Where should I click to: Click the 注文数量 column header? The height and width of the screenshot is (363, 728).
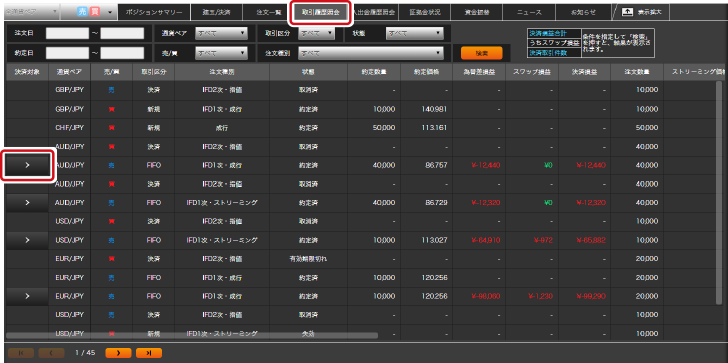tap(637, 72)
